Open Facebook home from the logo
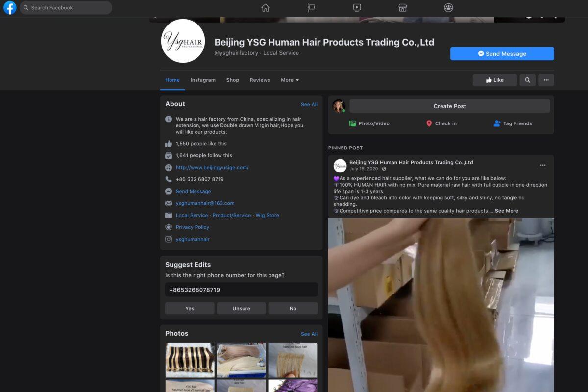The image size is (588, 392). coord(10,8)
